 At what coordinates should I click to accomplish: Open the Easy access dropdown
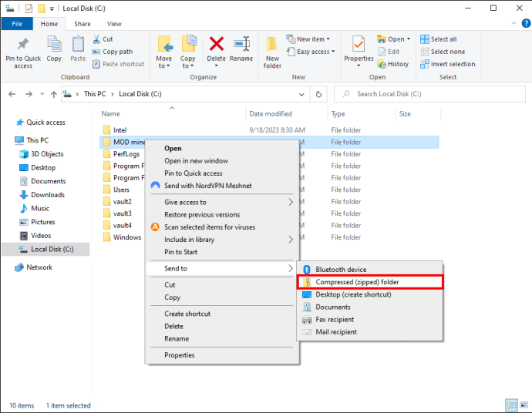(311, 52)
